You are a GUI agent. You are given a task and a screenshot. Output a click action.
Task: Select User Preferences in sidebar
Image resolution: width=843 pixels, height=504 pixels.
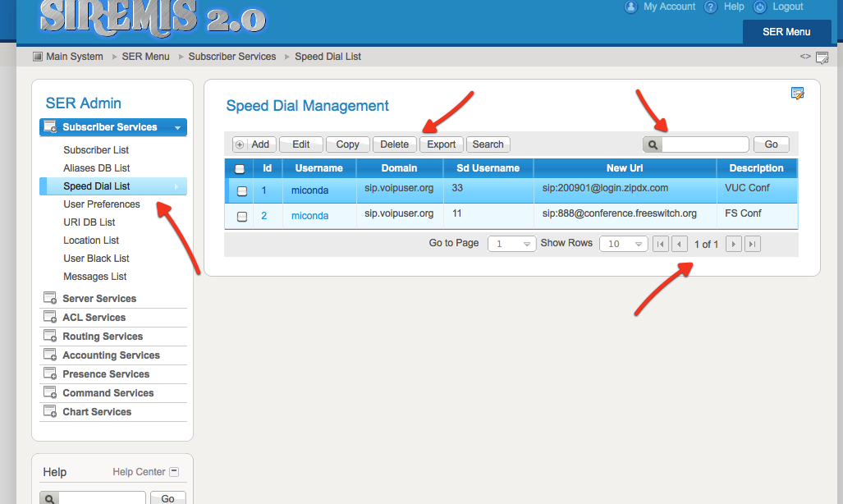102,204
